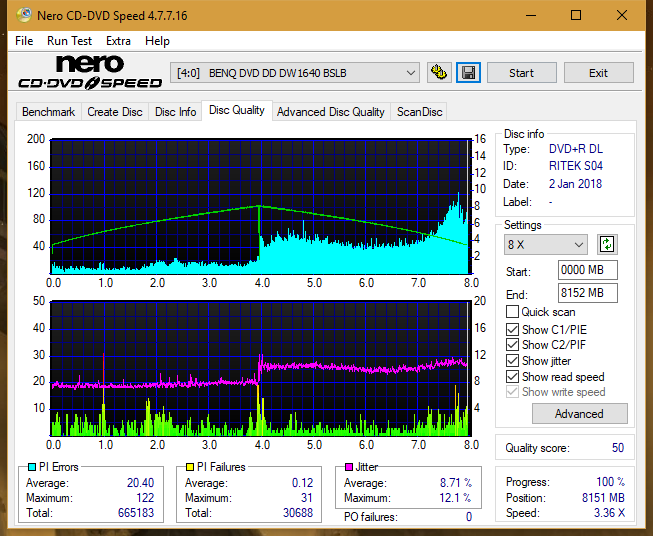Click the cyan PI Errors color swatch

tap(32, 467)
